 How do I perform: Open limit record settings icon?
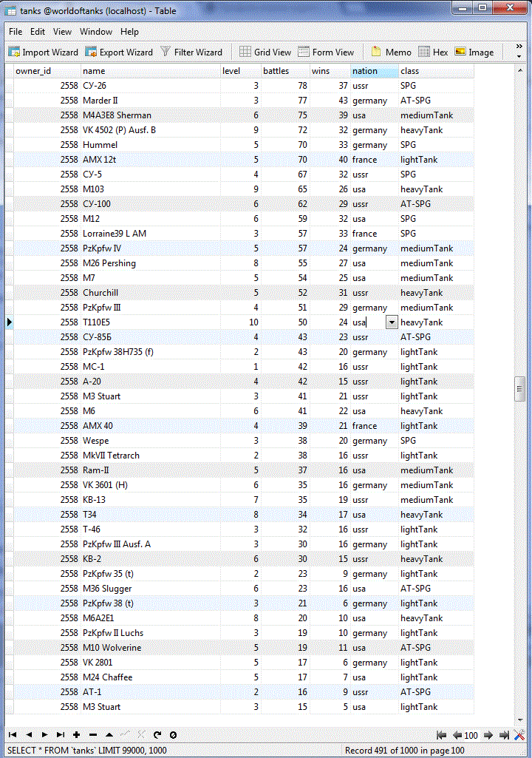click(x=519, y=735)
